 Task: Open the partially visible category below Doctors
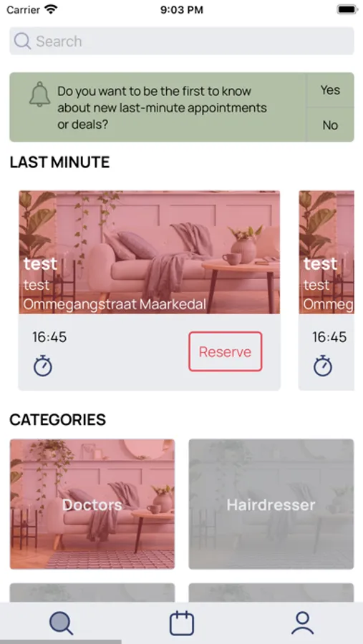tap(92, 592)
